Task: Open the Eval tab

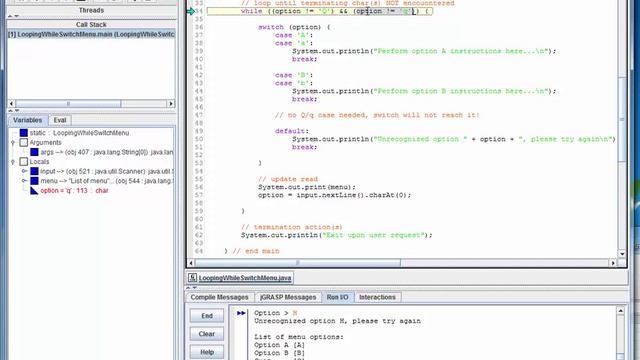Action: (60, 120)
